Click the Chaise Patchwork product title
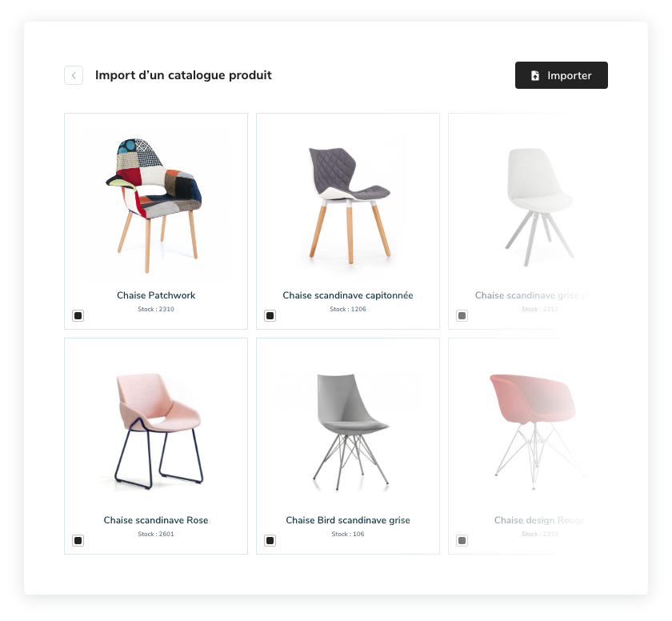 [x=156, y=295]
